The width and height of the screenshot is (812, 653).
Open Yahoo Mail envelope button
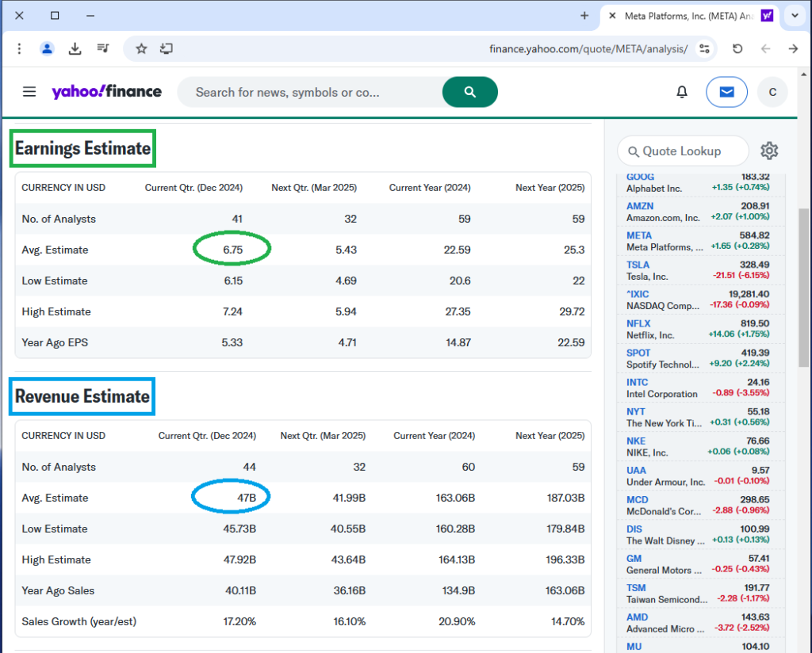click(x=726, y=92)
